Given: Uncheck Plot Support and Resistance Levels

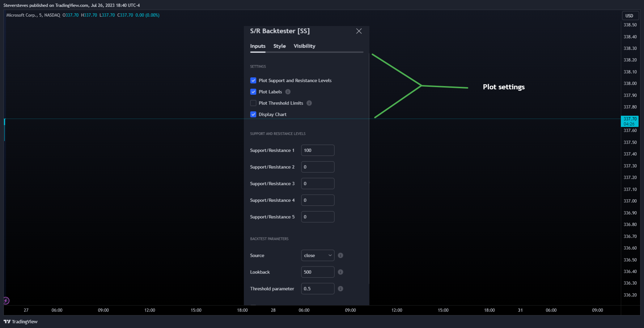Looking at the screenshot, I should click(x=253, y=80).
